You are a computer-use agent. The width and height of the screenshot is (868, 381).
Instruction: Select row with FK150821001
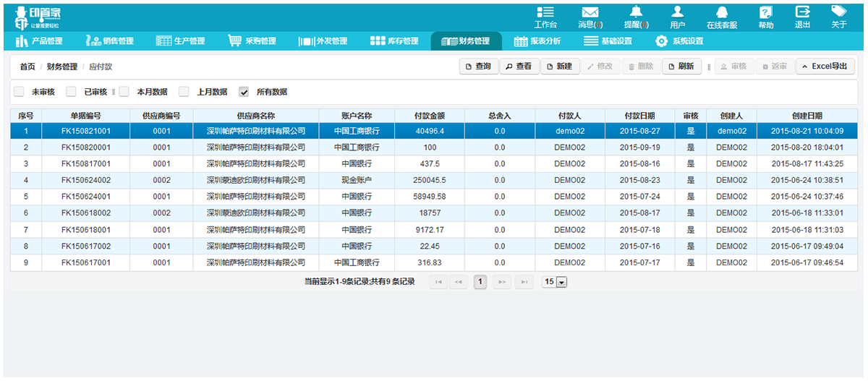coord(434,131)
